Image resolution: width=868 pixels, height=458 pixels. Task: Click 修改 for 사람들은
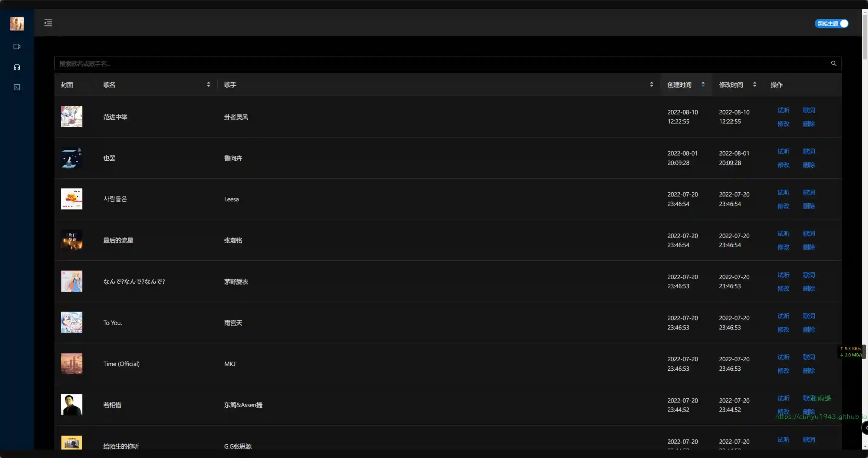tap(783, 206)
